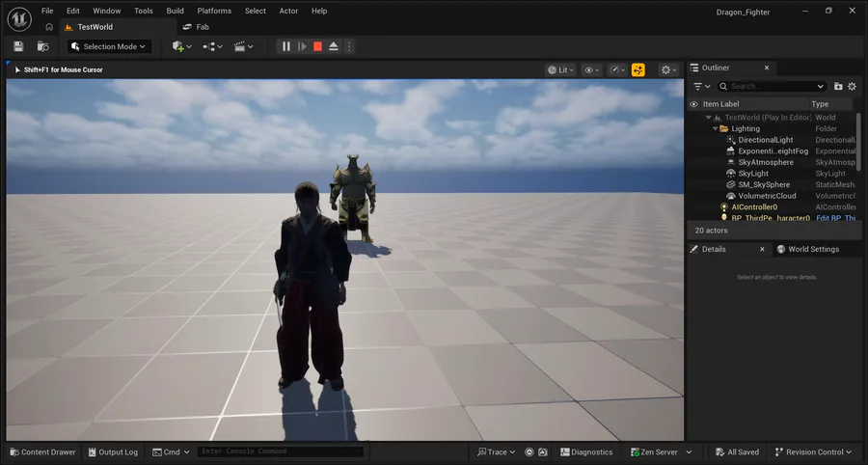The height and width of the screenshot is (465, 868).
Task: Open the viewport settings gear dropdown
Action: [668, 69]
